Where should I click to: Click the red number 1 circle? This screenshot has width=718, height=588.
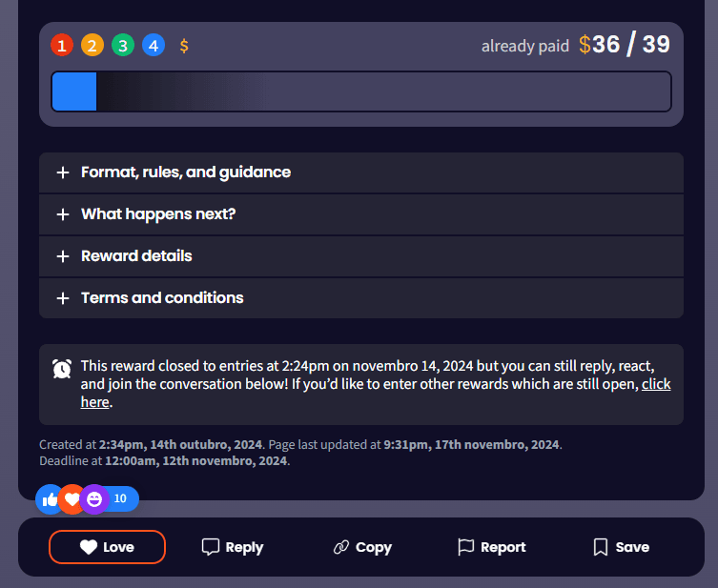point(62,45)
